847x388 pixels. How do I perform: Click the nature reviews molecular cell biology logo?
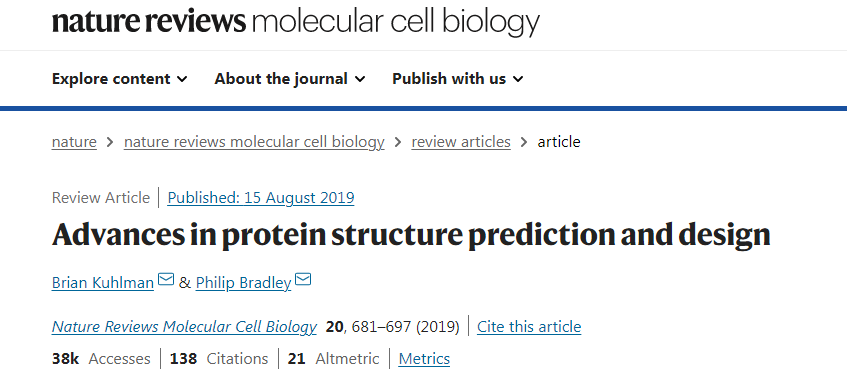pyautogui.click(x=295, y=22)
